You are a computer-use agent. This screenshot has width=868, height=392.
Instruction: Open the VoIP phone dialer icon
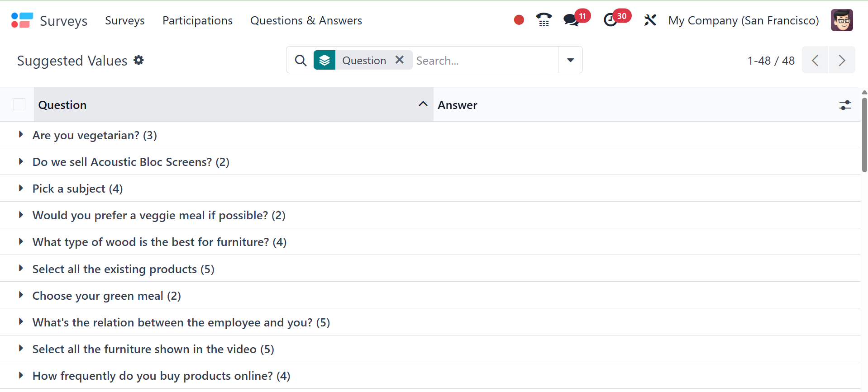click(544, 20)
